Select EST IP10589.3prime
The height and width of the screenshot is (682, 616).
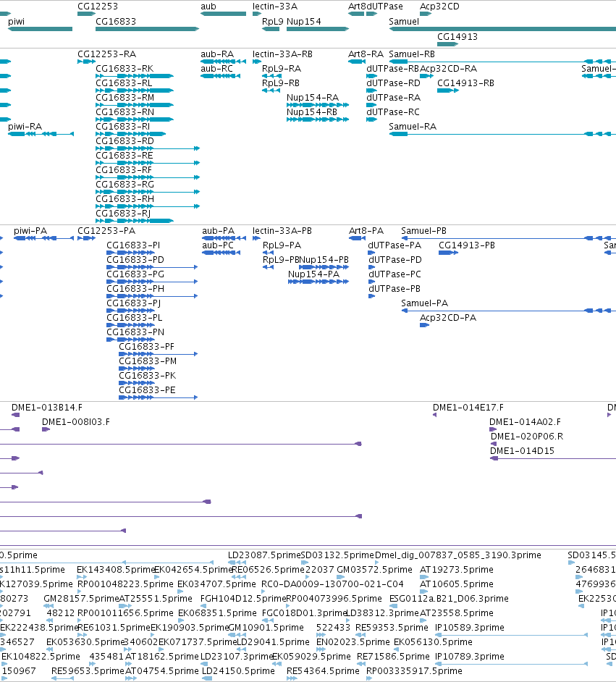(470, 627)
